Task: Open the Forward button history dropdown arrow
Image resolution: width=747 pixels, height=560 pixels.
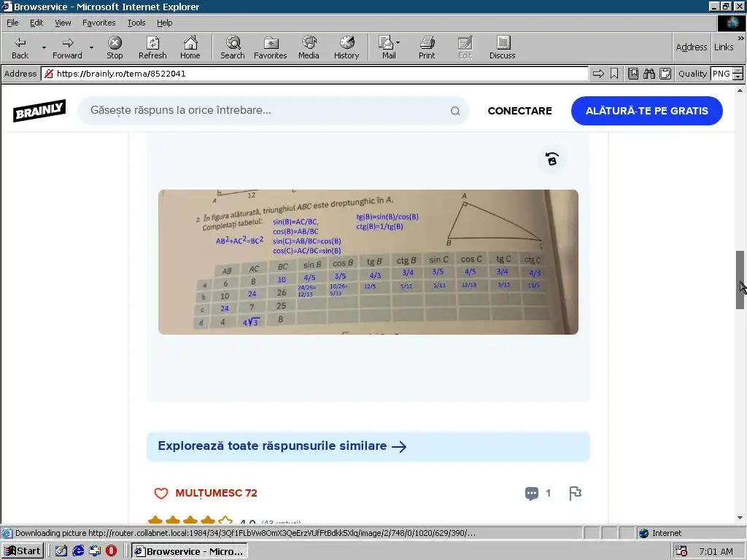Action: [91, 47]
